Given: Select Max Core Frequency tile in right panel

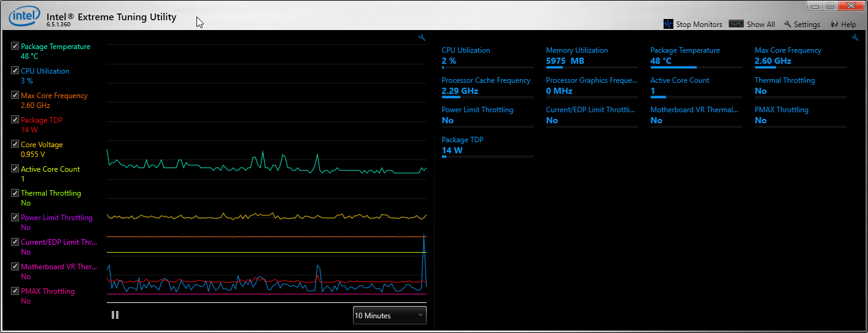Looking at the screenshot, I should [x=800, y=56].
